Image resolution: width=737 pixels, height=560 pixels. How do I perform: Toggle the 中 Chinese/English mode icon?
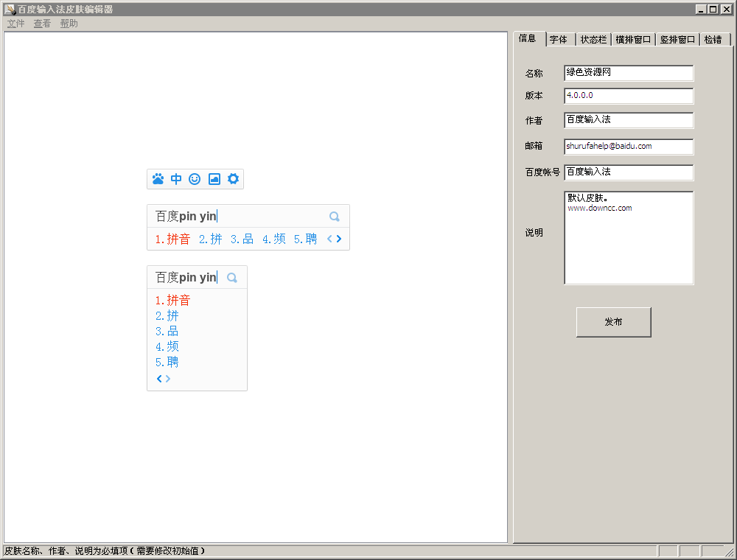[x=176, y=178]
